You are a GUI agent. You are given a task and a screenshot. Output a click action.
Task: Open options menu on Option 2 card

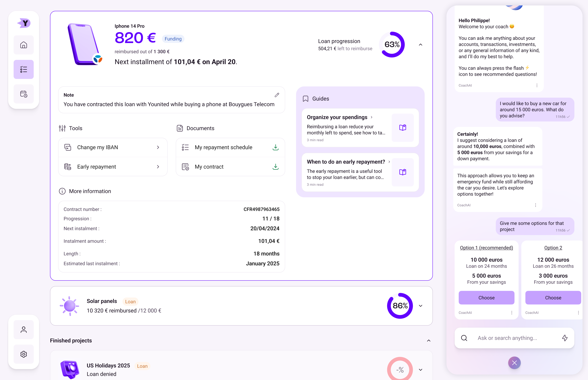coord(578,313)
